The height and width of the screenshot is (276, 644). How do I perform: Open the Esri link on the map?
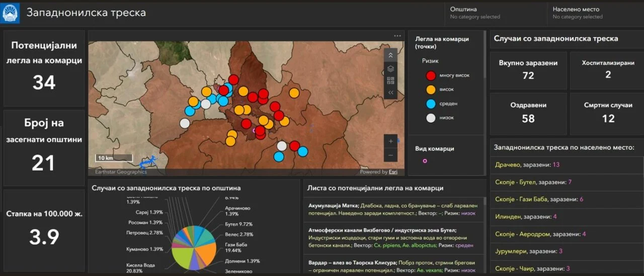[x=393, y=172]
